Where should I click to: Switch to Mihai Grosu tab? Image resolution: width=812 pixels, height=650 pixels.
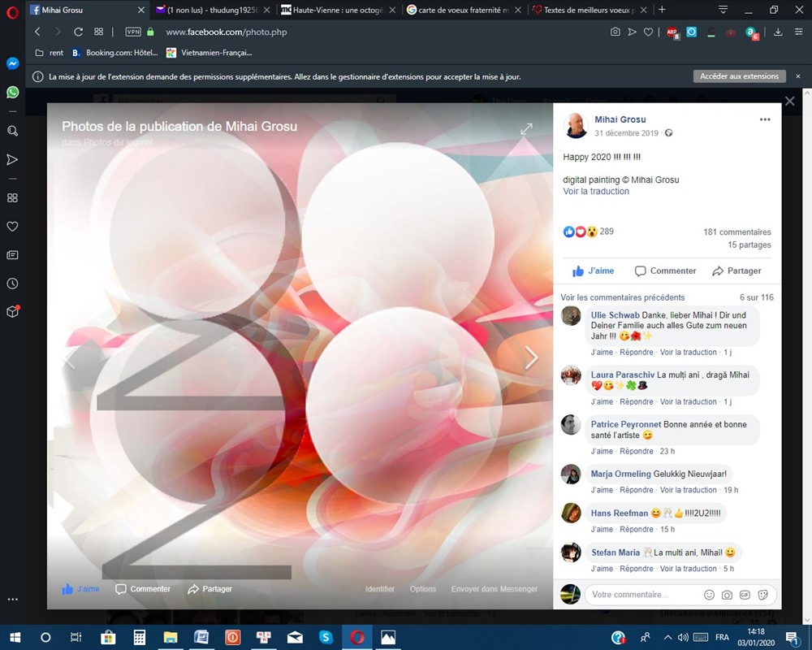pyautogui.click(x=87, y=10)
